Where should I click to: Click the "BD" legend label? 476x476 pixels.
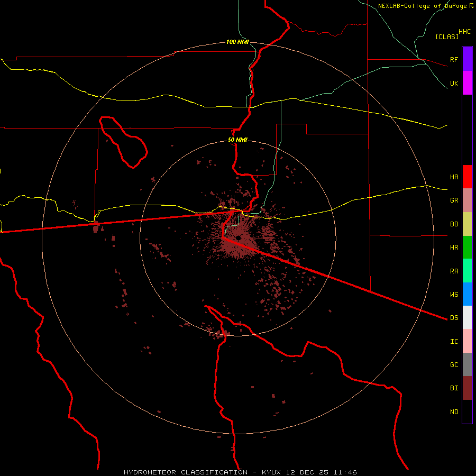tap(454, 224)
